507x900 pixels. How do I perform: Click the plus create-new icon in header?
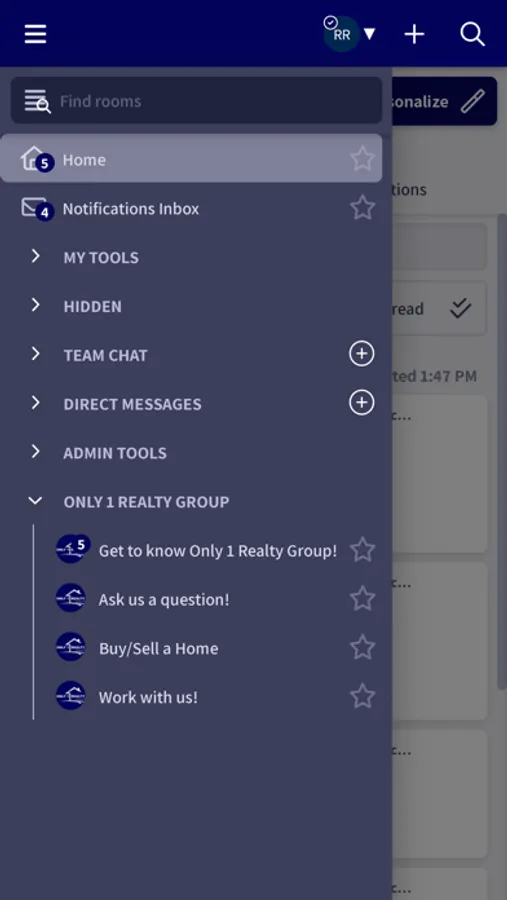tap(414, 34)
